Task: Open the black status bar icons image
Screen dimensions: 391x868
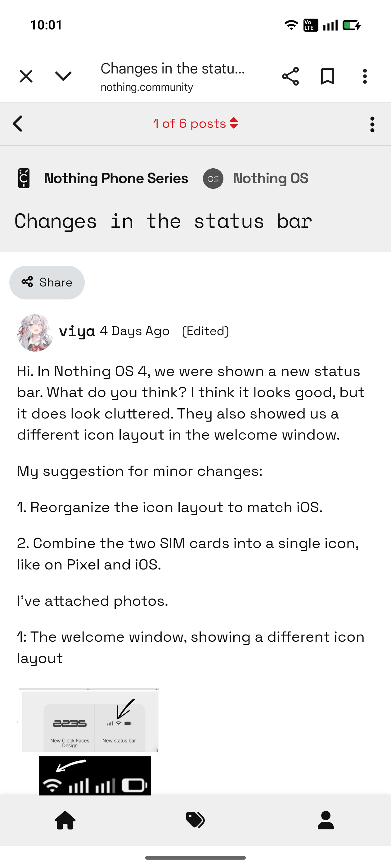Action: click(95, 776)
